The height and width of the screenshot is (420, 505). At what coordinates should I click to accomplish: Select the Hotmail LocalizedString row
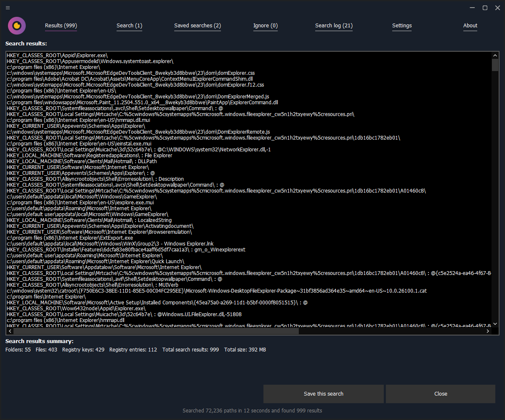249,220
